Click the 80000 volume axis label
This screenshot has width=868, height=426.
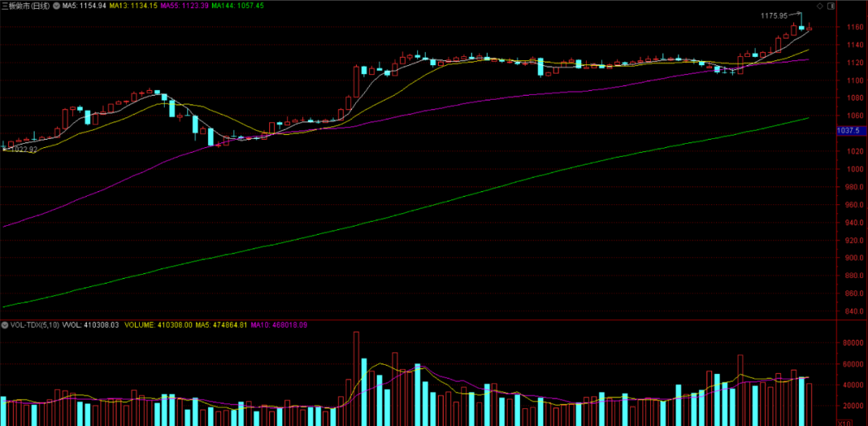(x=854, y=343)
